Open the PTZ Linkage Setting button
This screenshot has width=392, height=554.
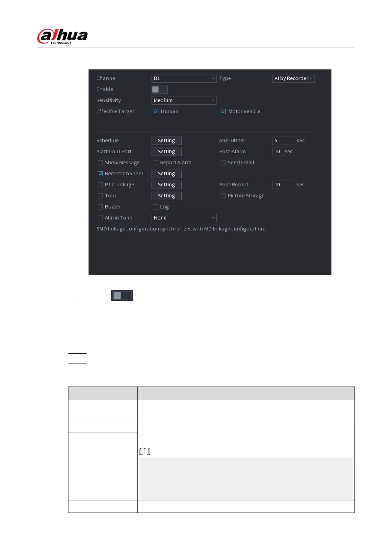[x=167, y=185]
